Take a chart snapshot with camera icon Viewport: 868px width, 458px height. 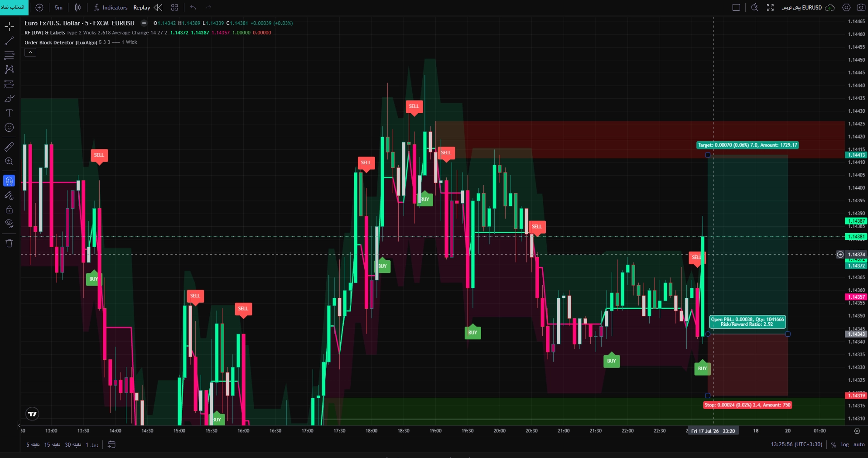point(861,7)
